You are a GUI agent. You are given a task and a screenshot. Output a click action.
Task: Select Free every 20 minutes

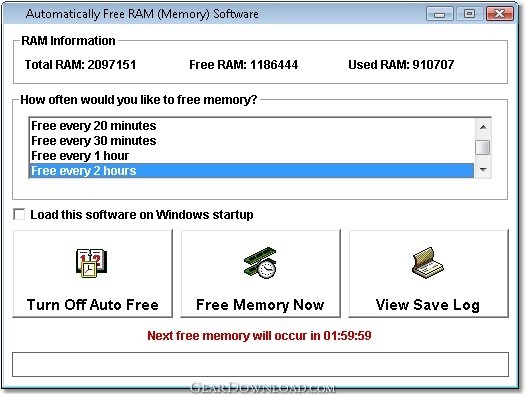pyautogui.click(x=252, y=126)
